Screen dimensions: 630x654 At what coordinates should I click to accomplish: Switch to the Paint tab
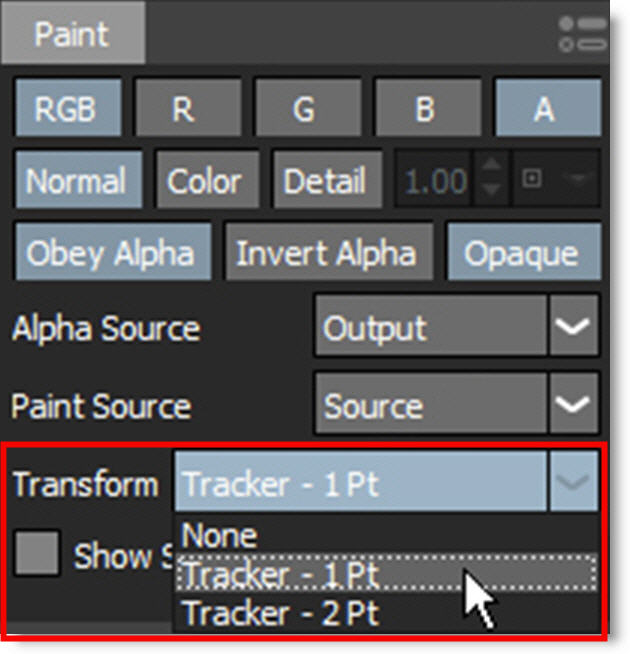point(72,33)
